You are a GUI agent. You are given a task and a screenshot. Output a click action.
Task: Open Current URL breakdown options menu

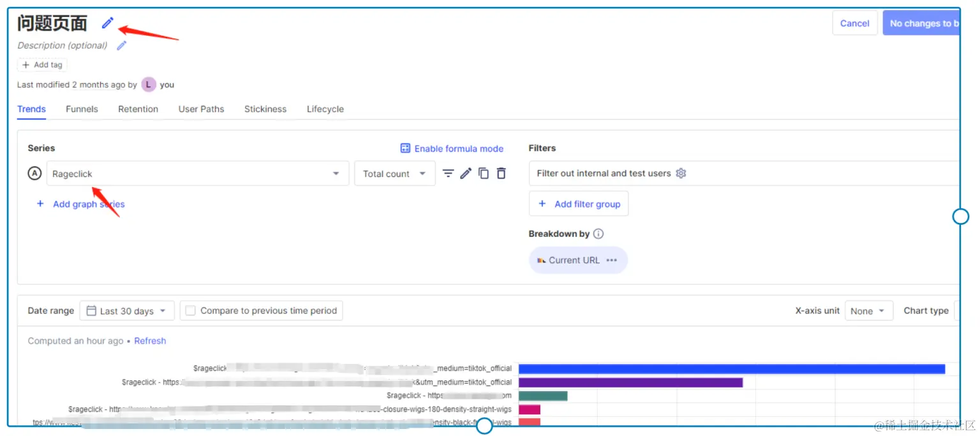(x=612, y=260)
